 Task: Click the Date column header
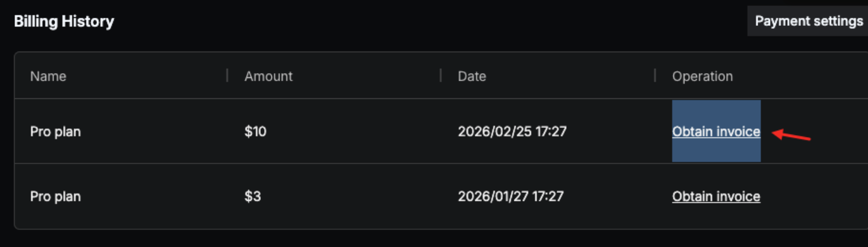[471, 76]
